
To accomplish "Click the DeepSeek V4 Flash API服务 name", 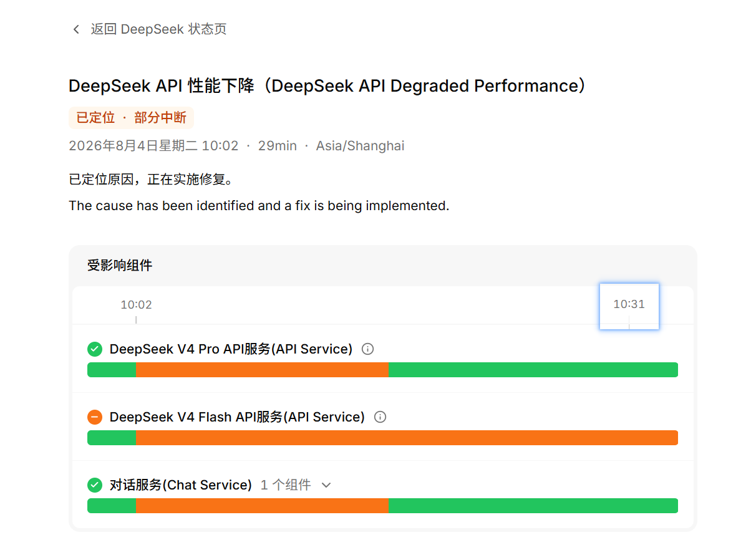I will point(237,417).
